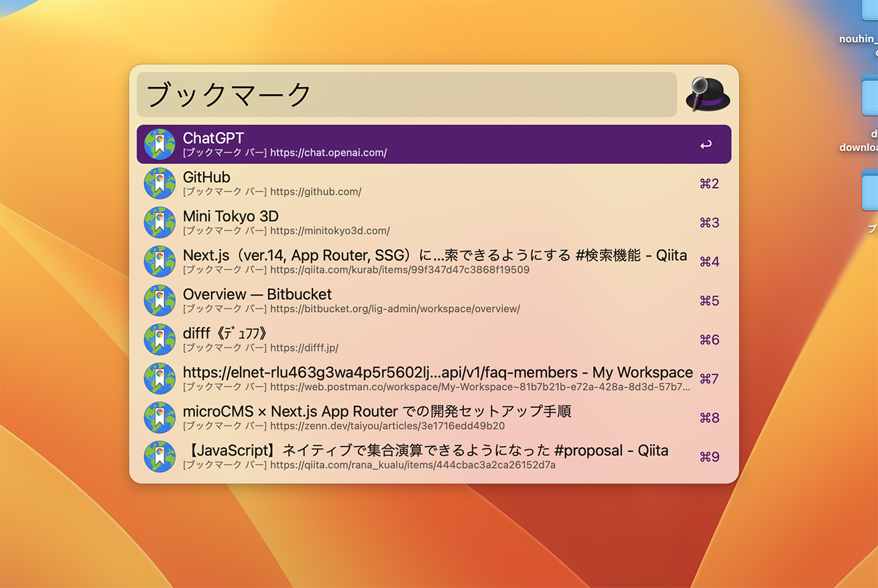Open the Overview — Bitbucket result
The width and height of the screenshot is (878, 588).
[434, 301]
